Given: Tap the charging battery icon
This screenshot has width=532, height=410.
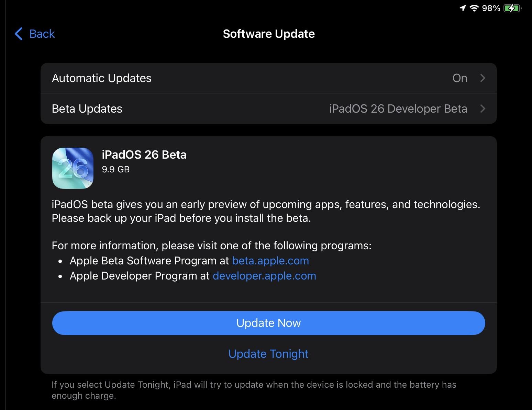Looking at the screenshot, I should tap(512, 8).
